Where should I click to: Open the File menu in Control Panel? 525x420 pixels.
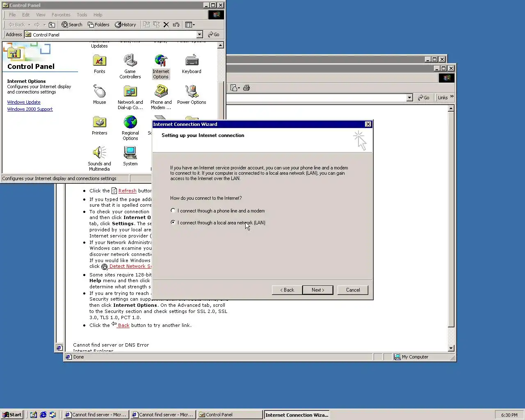click(12, 15)
